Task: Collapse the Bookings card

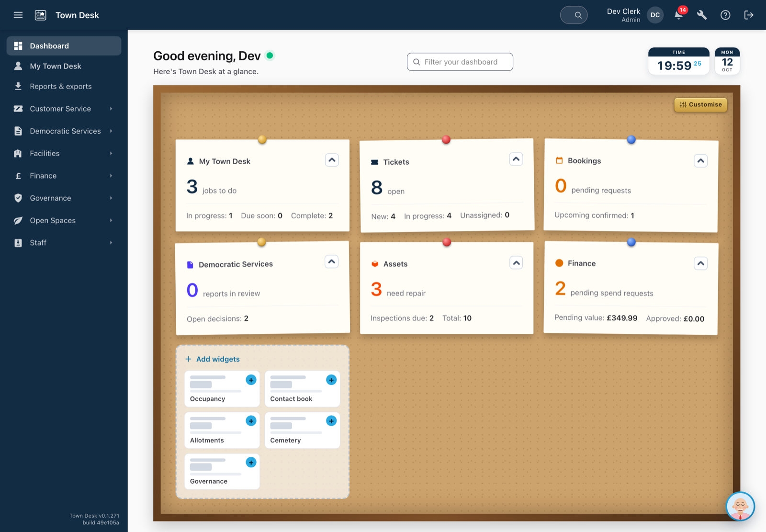Action: pyautogui.click(x=701, y=161)
